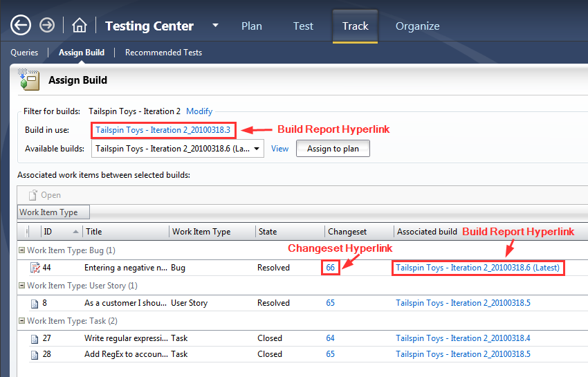Click the back arrow navigation icon
This screenshot has height=377, width=588.
21,26
